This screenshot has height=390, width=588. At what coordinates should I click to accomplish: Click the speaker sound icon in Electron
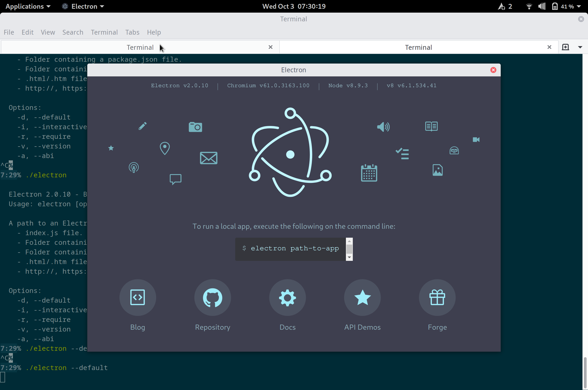click(x=383, y=127)
